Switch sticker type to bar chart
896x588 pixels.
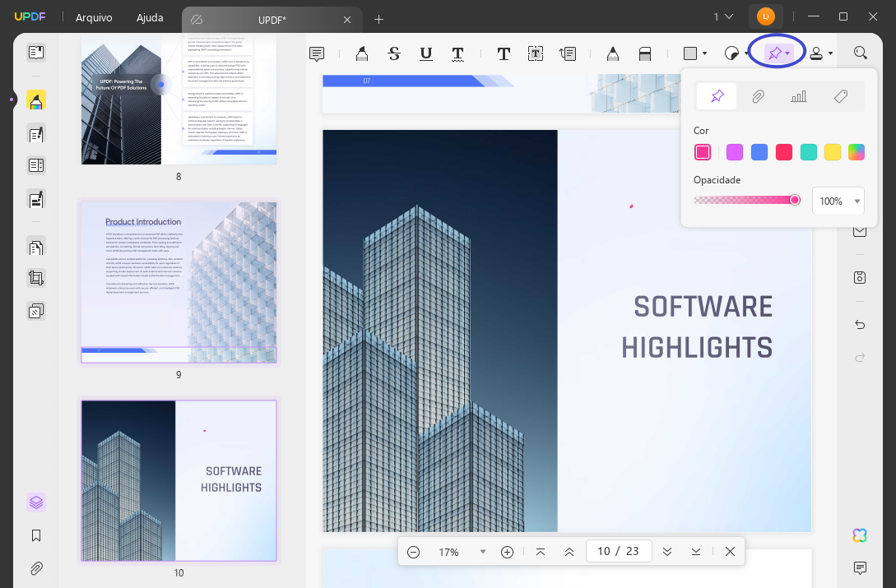point(799,96)
